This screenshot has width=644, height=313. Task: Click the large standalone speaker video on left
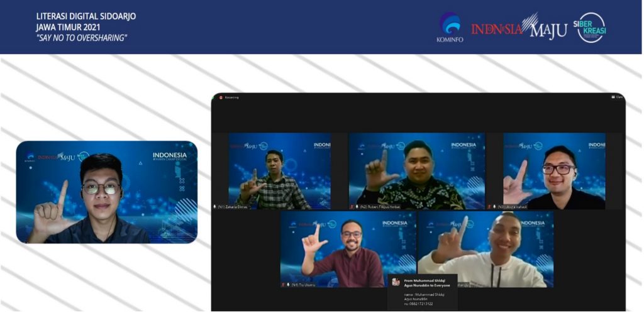click(106, 192)
